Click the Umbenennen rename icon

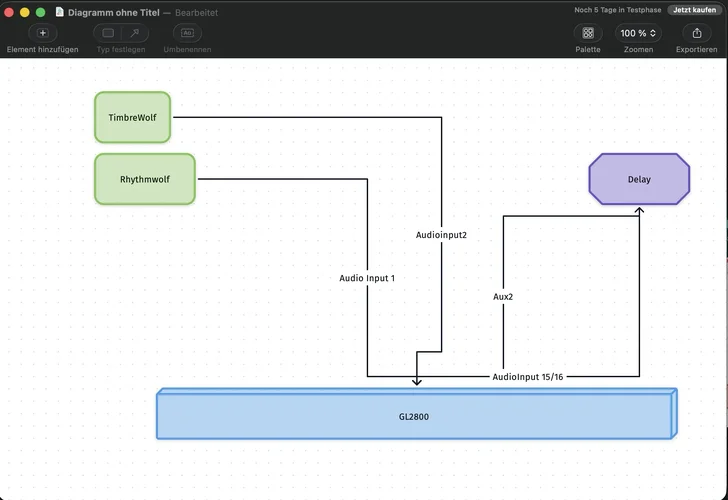(x=187, y=33)
